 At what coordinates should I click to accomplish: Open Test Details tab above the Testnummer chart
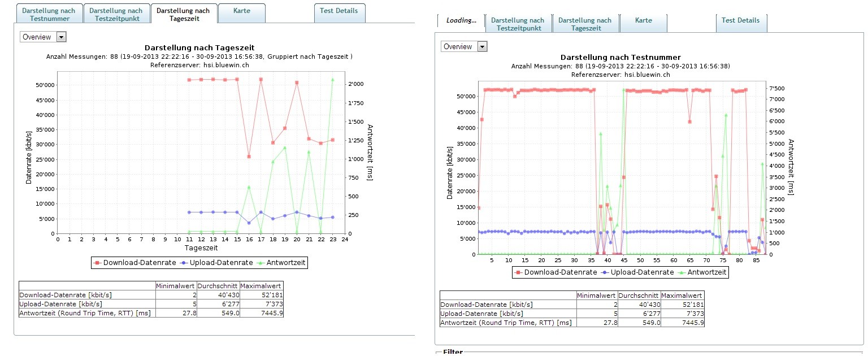tap(741, 20)
